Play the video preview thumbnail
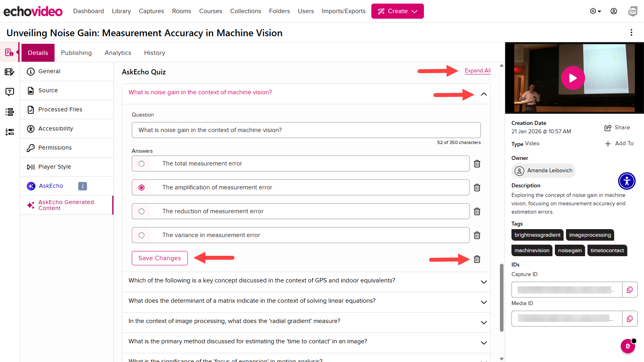Screen dimensions: 644x362 (x=573, y=78)
